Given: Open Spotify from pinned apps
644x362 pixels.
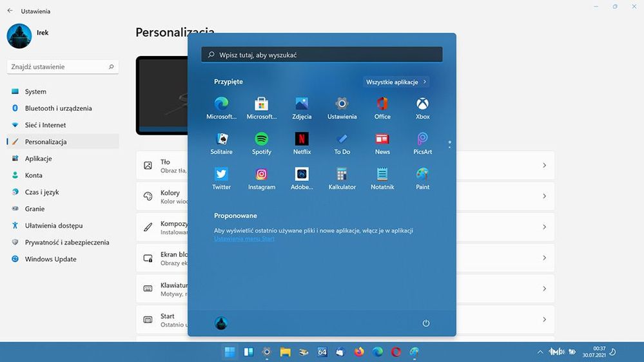Looking at the screenshot, I should [x=261, y=139].
